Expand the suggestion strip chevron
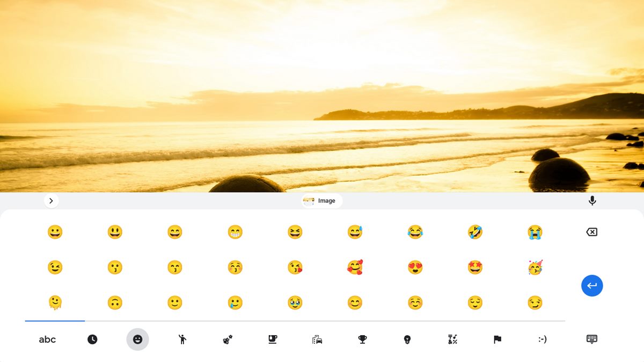The width and height of the screenshot is (644, 362). [52, 200]
